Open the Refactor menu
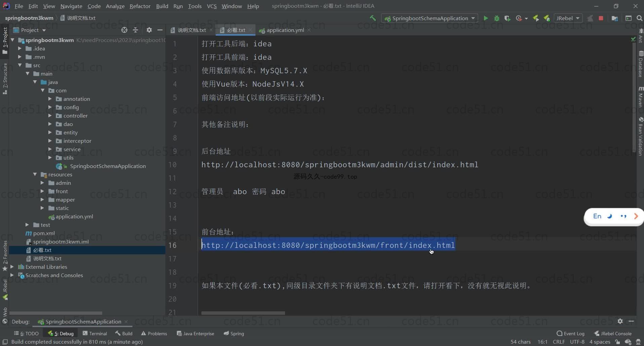644x346 pixels. tap(140, 6)
